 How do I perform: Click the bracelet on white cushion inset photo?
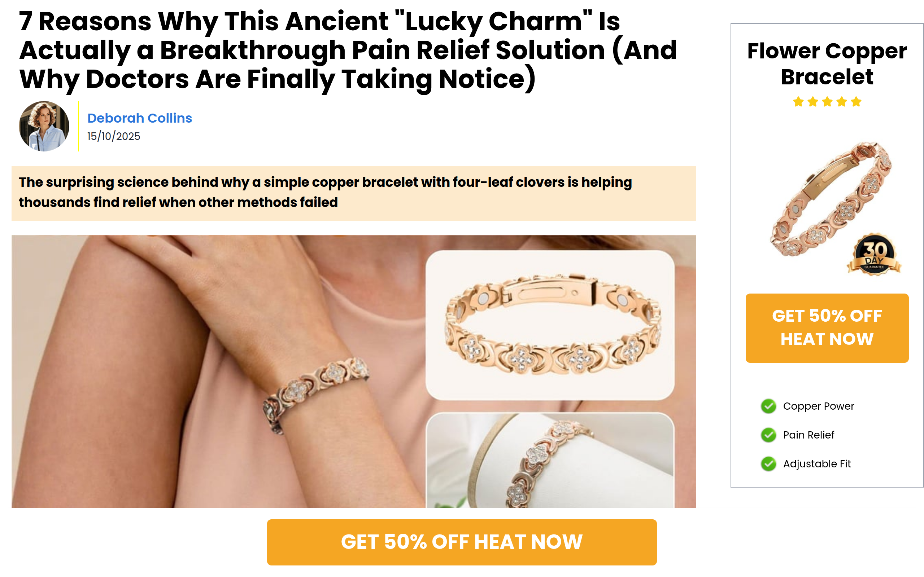tap(550, 460)
